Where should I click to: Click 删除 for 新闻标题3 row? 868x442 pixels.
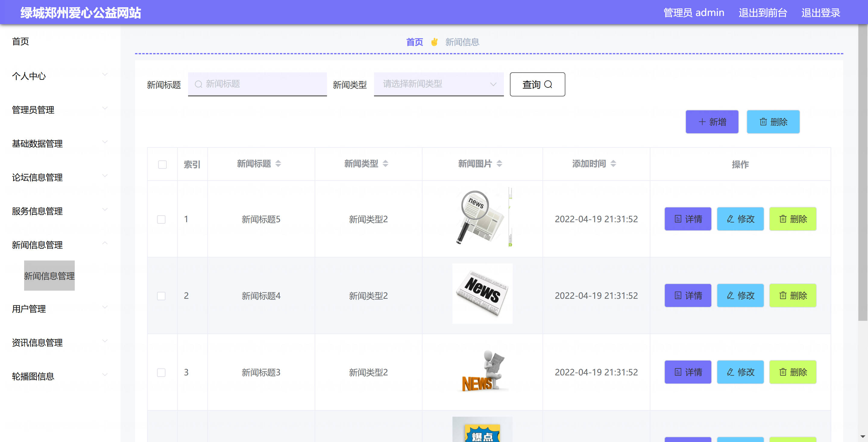coord(793,372)
